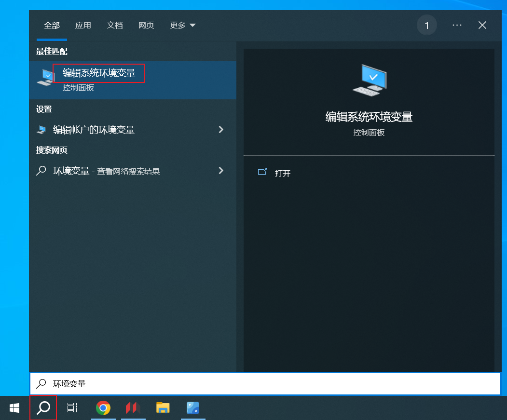Switch to the 应用 tab
This screenshot has height=420, width=507.
(x=83, y=25)
